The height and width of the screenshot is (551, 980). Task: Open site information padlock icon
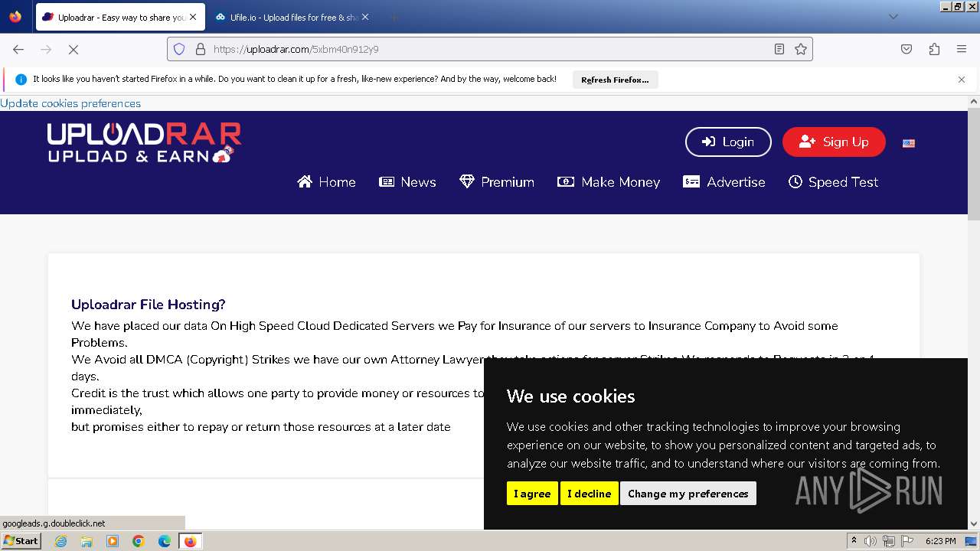pos(201,49)
